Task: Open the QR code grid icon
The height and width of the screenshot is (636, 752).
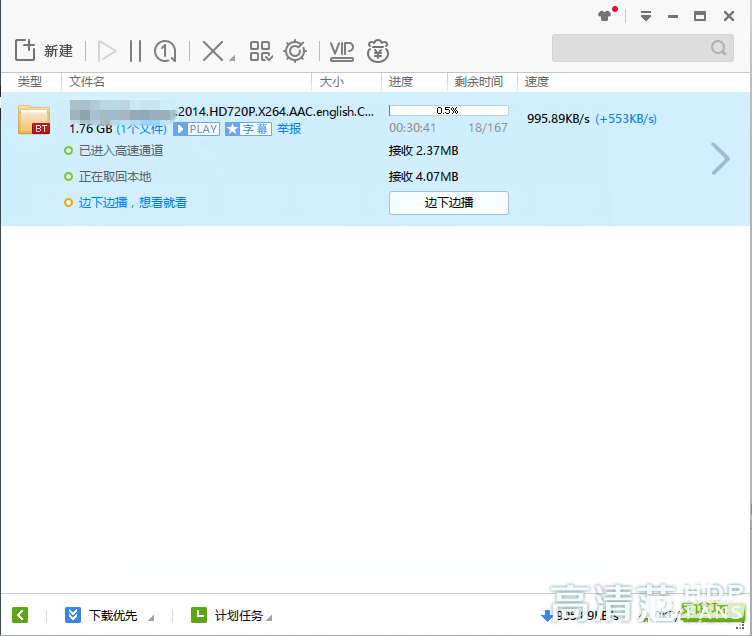Action: (x=261, y=51)
